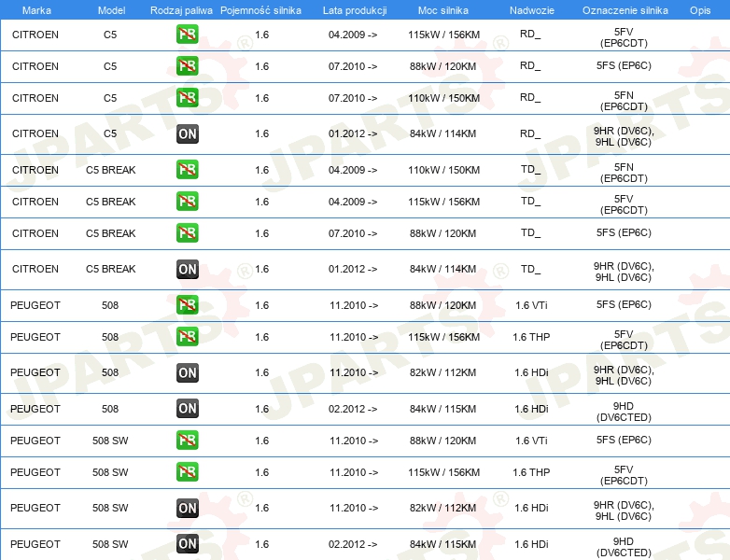Click petrol icon for 508 SW 1.6 THP
730x560 pixels.
coord(187,471)
